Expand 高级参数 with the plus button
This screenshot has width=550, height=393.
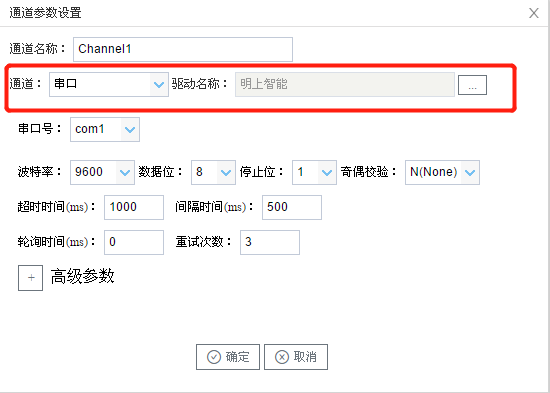pos(31,278)
